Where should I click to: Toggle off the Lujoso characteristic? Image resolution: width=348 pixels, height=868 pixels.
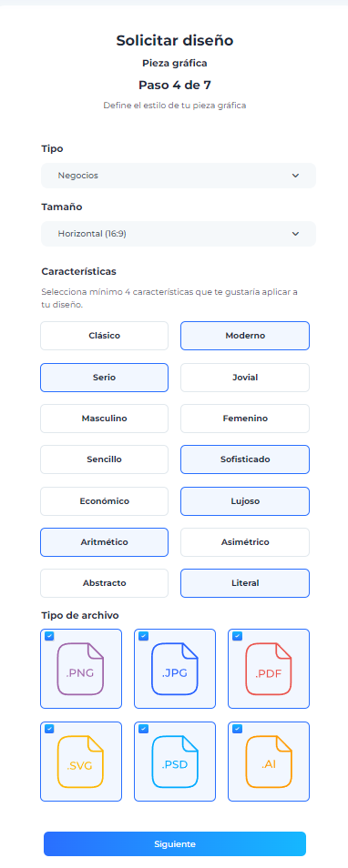click(x=245, y=501)
